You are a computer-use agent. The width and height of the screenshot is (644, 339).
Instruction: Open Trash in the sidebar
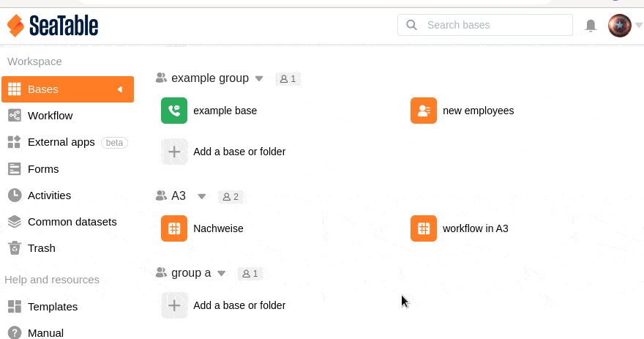coord(41,248)
